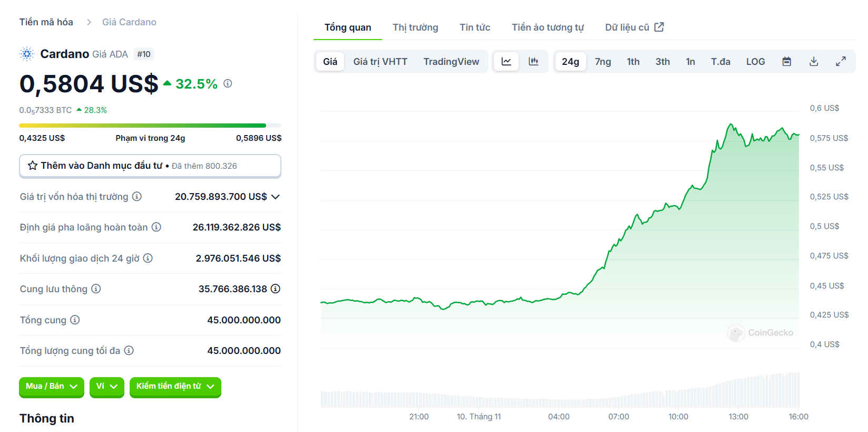
Task: Toggle LOG scale on the chart
Action: click(x=755, y=62)
